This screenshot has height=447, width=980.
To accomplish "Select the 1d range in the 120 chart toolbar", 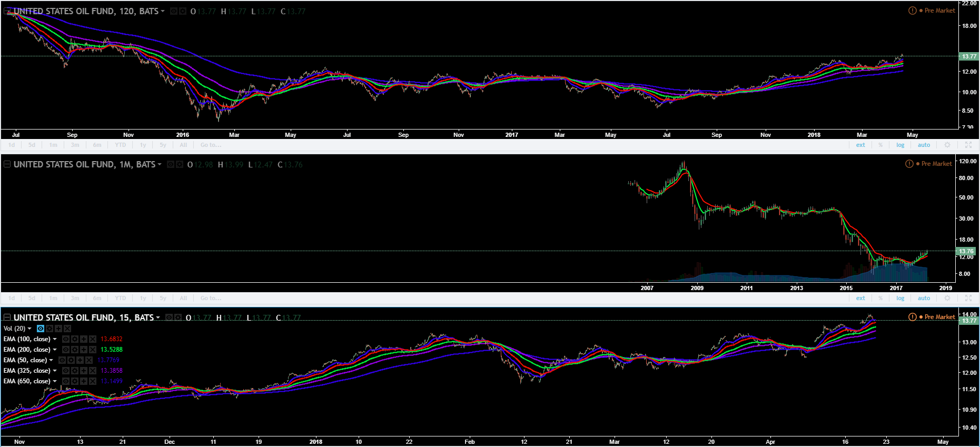I will point(12,145).
